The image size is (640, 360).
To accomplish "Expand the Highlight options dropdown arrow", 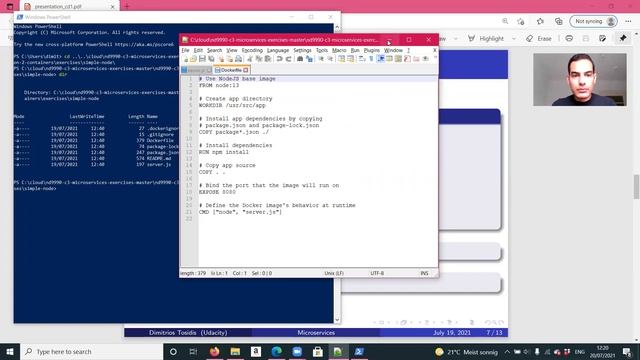I will [513, 38].
